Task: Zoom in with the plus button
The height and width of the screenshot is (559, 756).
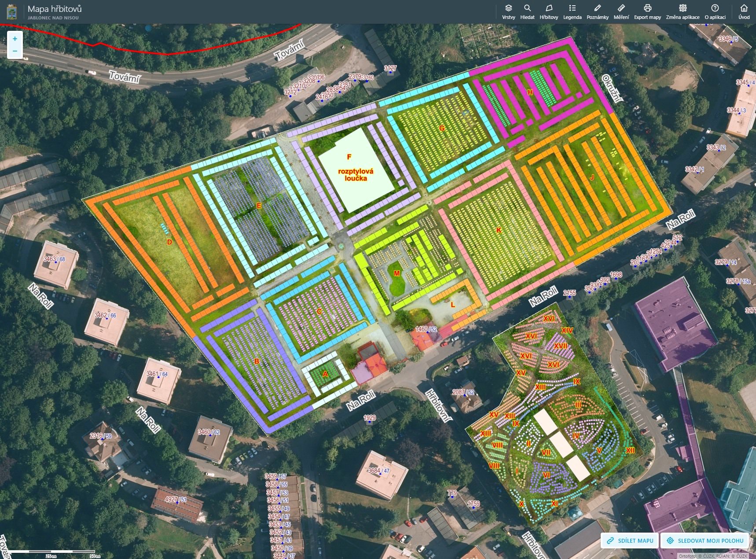Action: (x=15, y=39)
